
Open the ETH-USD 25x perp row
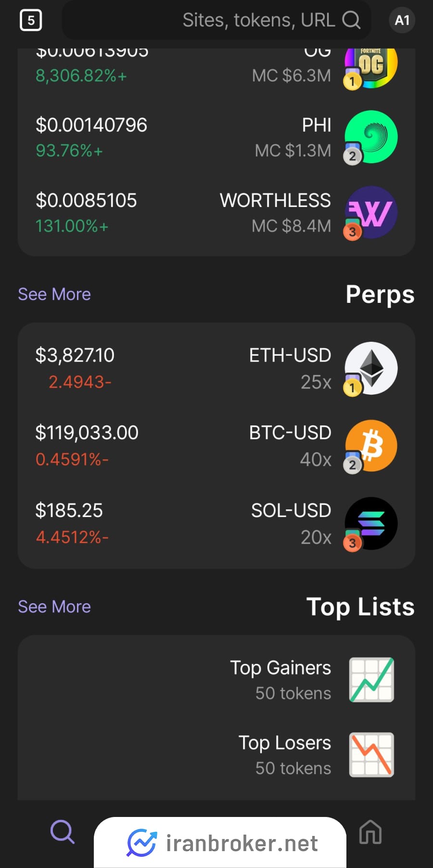pyautogui.click(x=216, y=368)
